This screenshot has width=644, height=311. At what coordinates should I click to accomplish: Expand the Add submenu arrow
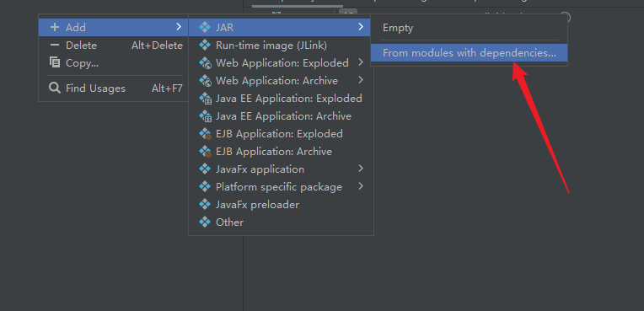pos(178,27)
